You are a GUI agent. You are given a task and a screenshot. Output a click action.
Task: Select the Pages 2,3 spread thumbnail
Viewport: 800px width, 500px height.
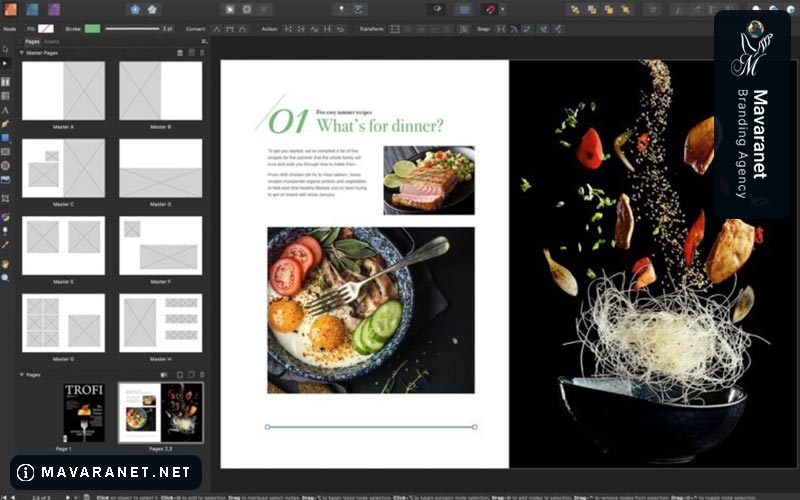pos(161,413)
